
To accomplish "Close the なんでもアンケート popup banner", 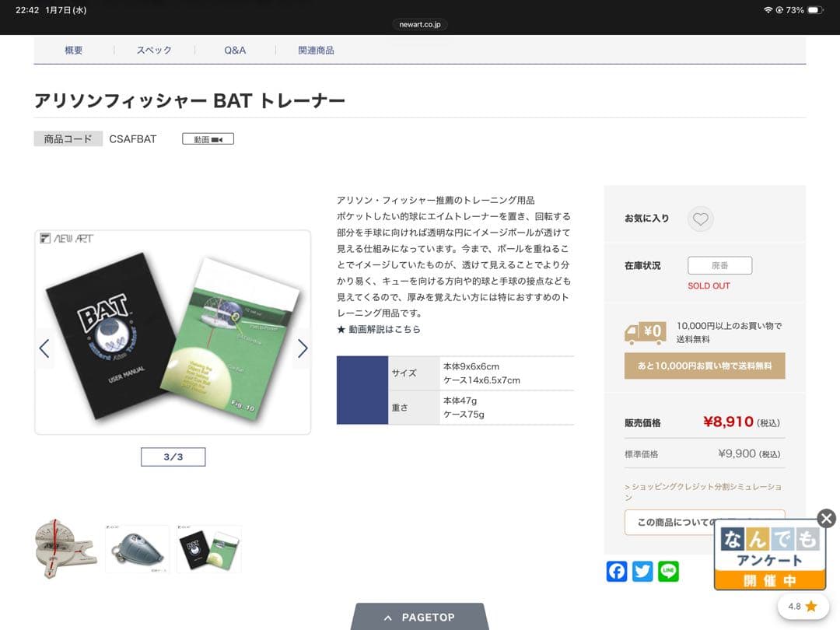I will (827, 518).
